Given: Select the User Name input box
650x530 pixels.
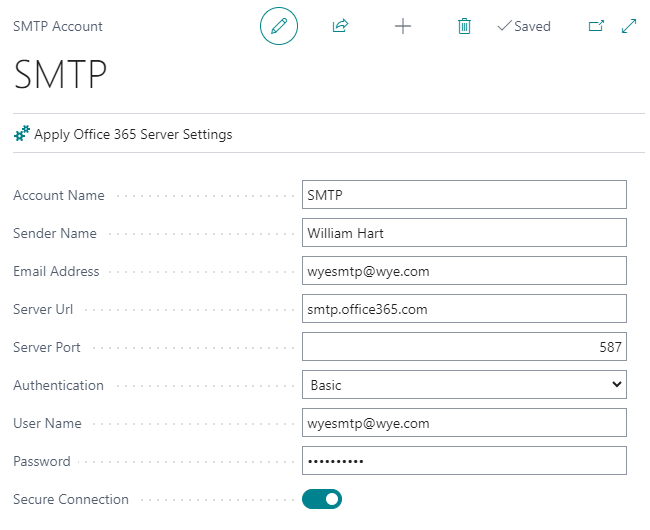Looking at the screenshot, I should pos(464,423).
